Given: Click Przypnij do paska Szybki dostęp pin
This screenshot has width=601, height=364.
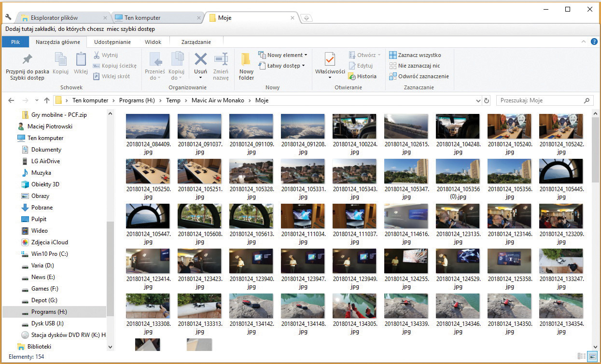Looking at the screenshot, I should pyautogui.click(x=28, y=66).
